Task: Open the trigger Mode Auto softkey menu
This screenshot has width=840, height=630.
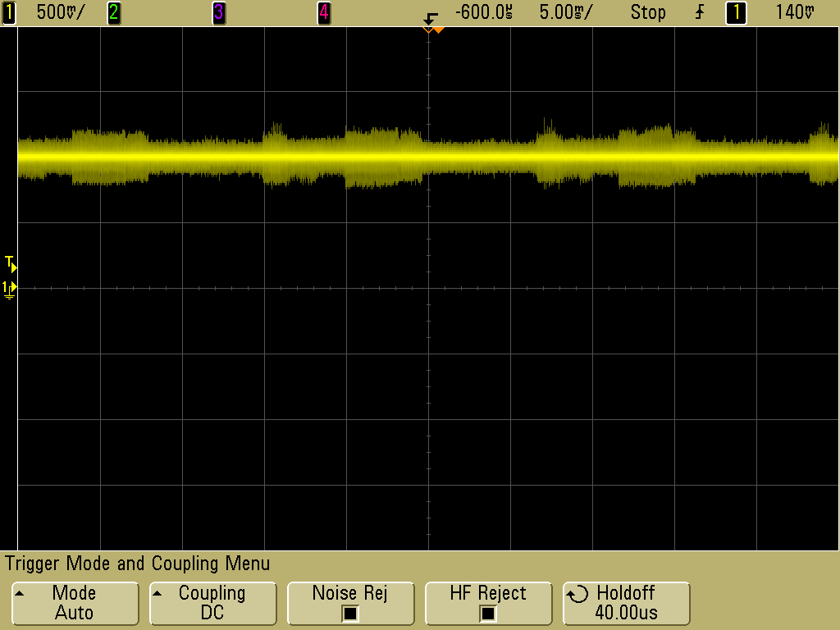Action: click(74, 603)
